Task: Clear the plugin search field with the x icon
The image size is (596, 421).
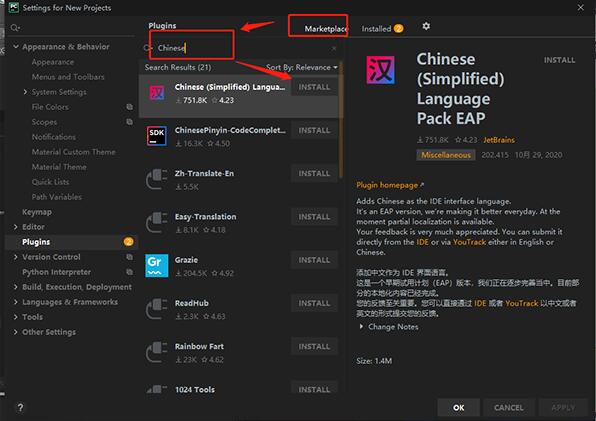Action: point(334,49)
